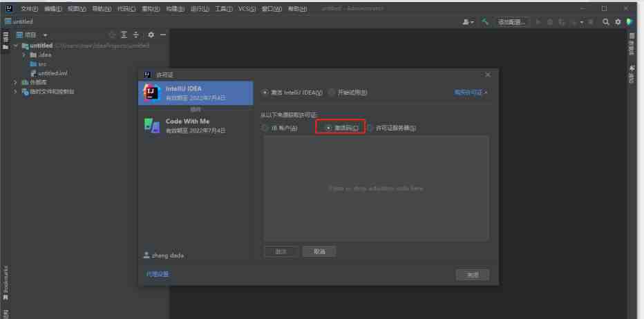Screen dimensions: 644x319
Task: Click the Activate button below the code area
Action: click(x=281, y=251)
